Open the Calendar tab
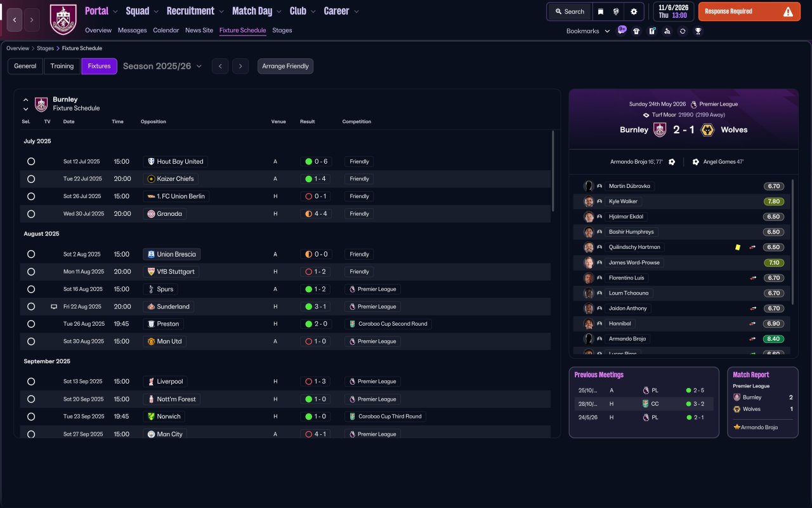 (x=166, y=30)
